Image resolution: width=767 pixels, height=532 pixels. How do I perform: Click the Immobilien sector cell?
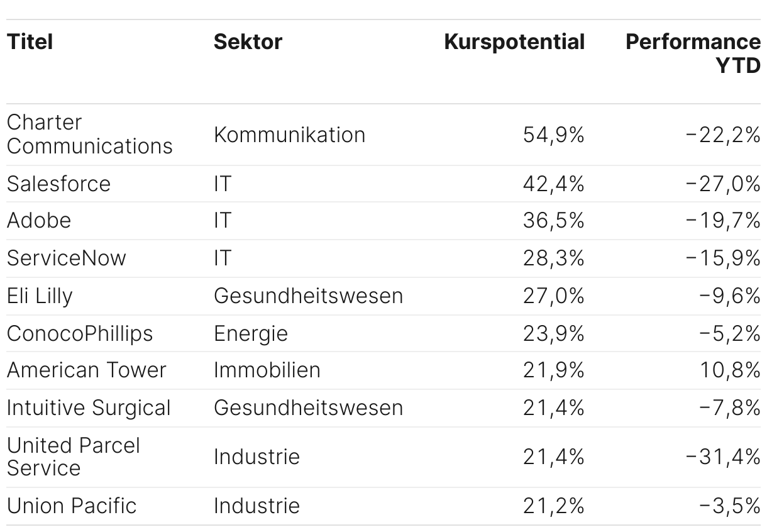coord(267,370)
